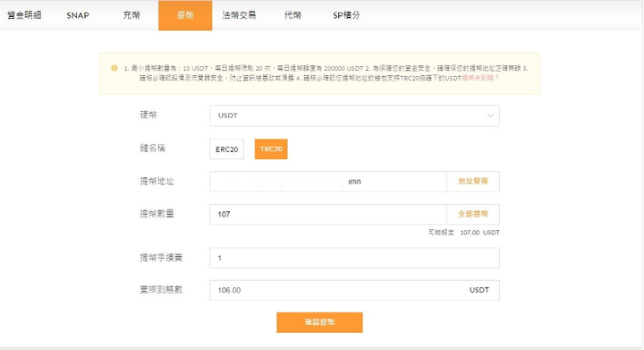Expand the USDT coin dropdown

354,115
